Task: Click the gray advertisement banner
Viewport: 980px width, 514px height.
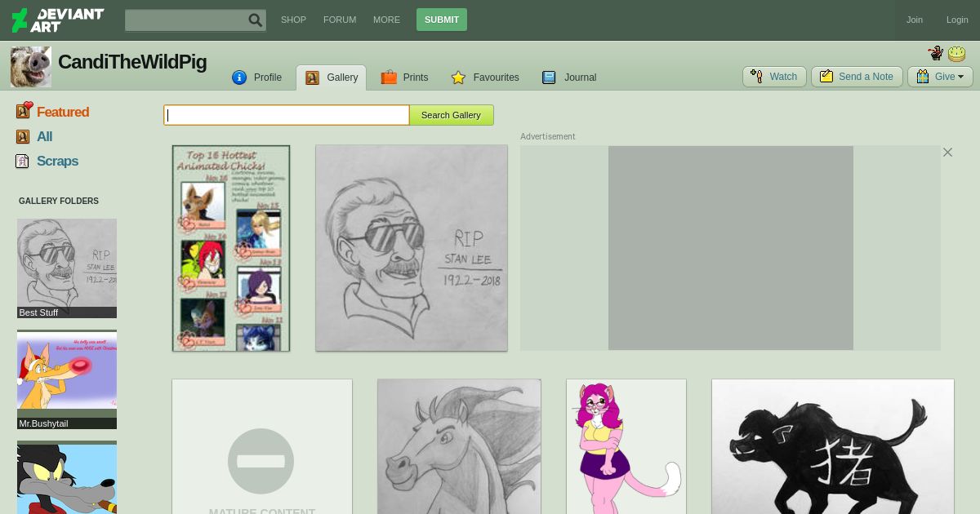Action: (x=731, y=248)
